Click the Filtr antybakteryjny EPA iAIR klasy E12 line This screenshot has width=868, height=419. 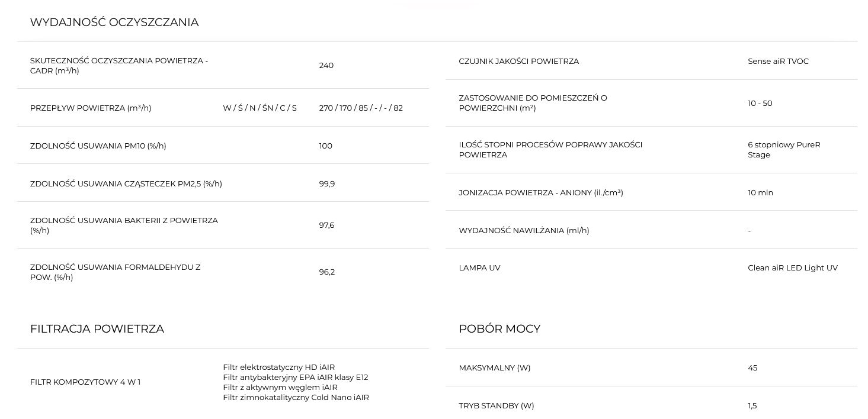[x=295, y=378]
